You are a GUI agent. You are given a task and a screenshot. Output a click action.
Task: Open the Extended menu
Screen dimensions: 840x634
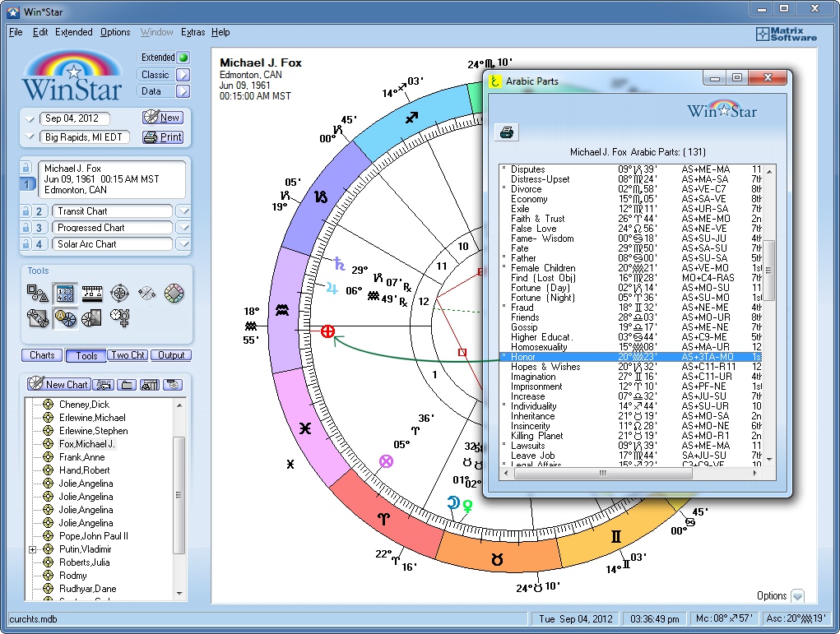pos(74,32)
